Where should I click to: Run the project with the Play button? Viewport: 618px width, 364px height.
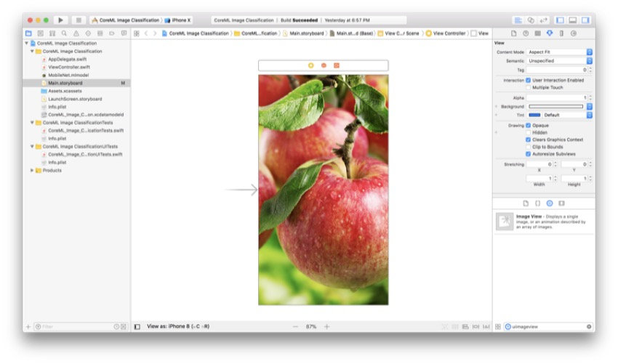pos(60,20)
